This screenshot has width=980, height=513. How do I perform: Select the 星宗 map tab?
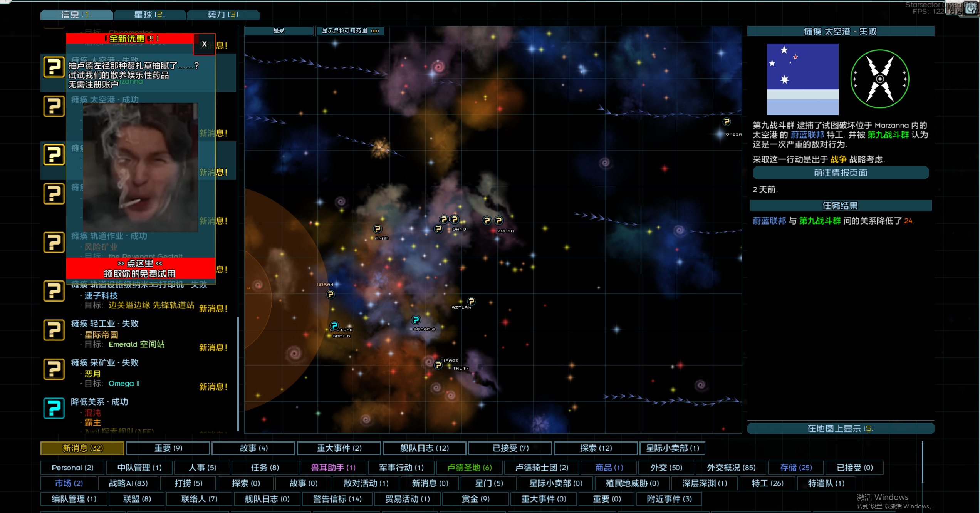tap(279, 30)
